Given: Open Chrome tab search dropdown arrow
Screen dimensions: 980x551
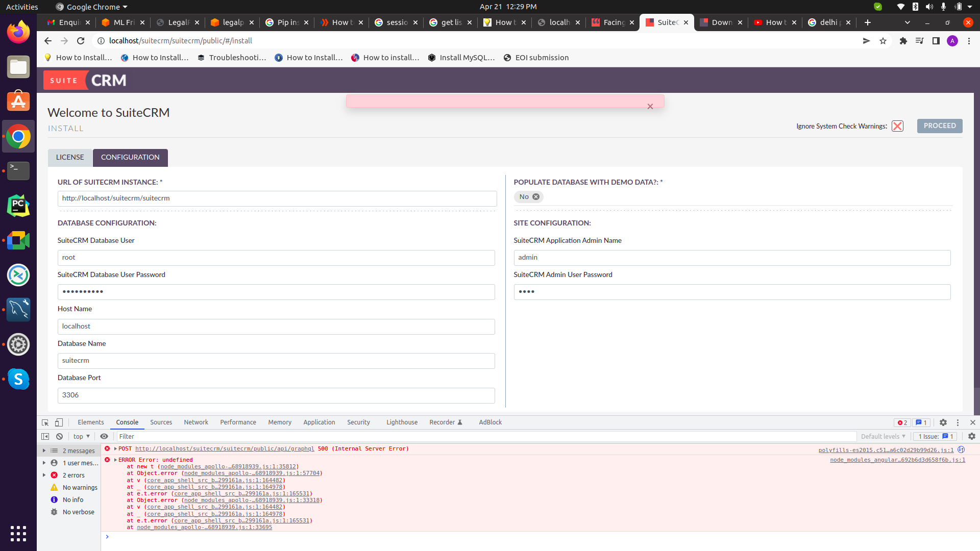Looking at the screenshot, I should click(x=908, y=22).
